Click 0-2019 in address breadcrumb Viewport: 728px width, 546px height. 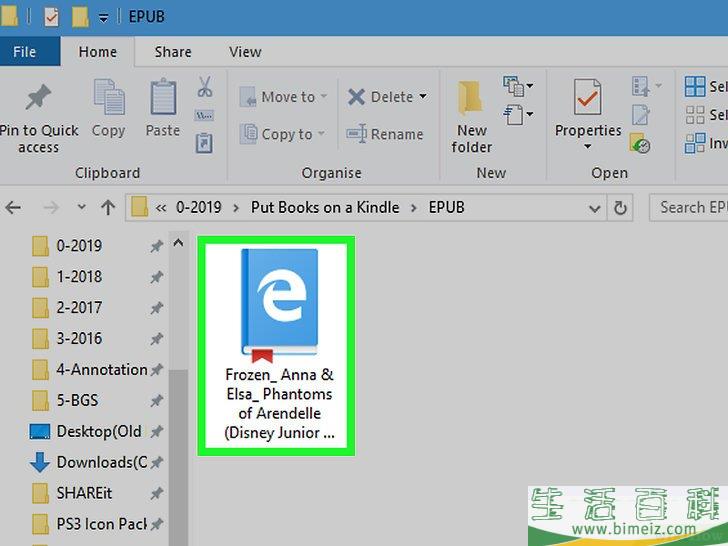(199, 207)
